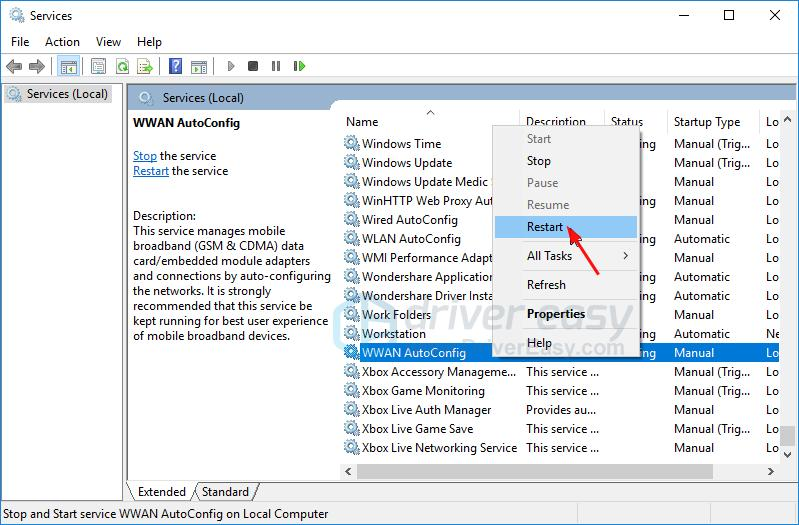Click the horizontal scrollbar thumb
Screen dimensions: 799x525
point(535,471)
